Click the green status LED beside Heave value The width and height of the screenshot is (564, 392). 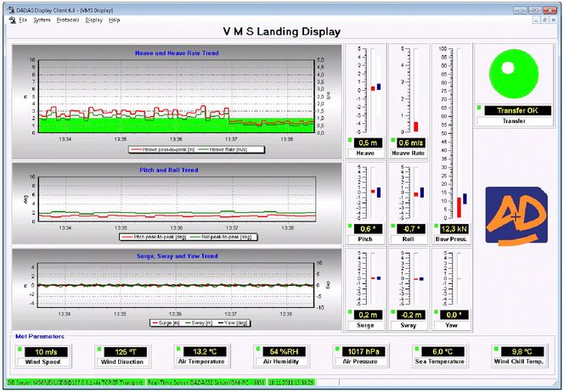click(349, 138)
